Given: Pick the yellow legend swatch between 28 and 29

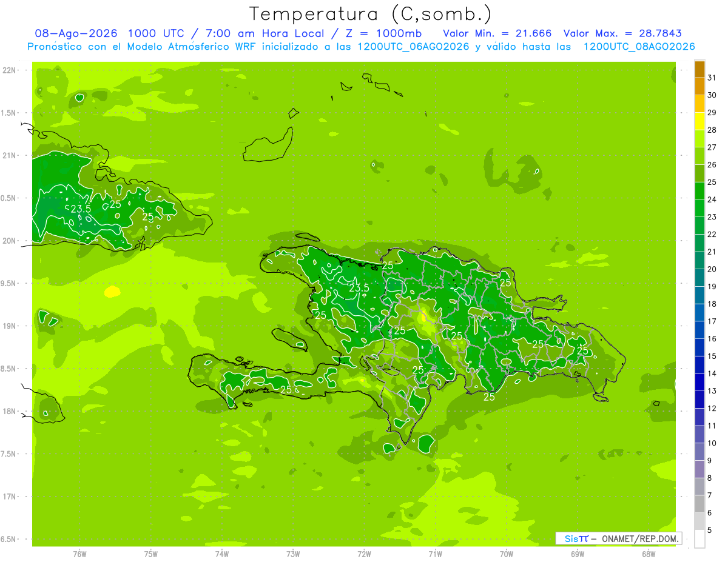Looking at the screenshot, I should [699, 121].
